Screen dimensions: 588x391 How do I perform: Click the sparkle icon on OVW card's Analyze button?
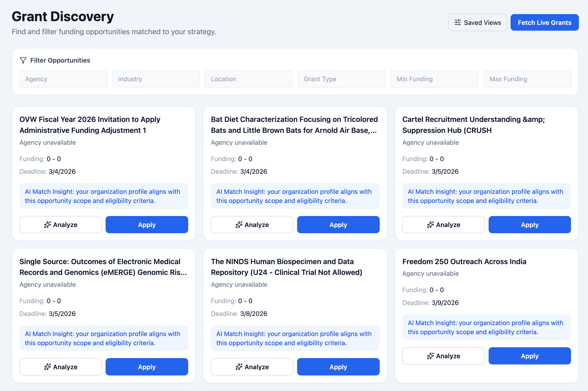[x=47, y=225]
